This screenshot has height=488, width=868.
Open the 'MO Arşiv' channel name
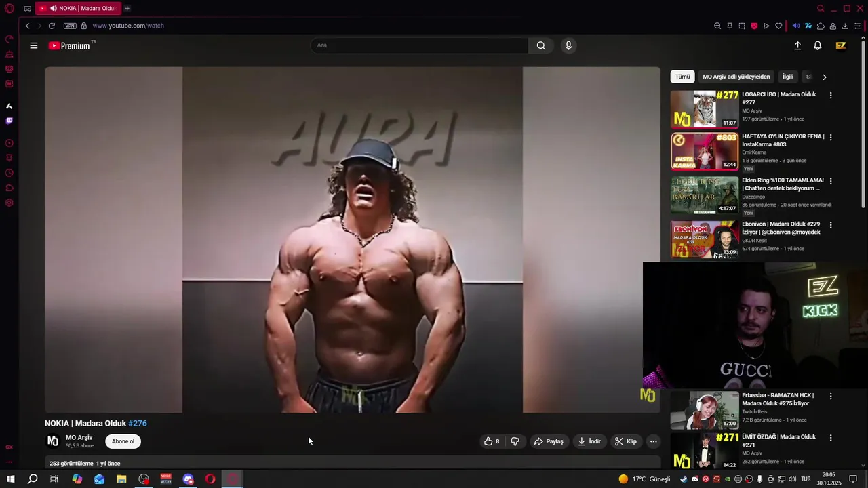tap(79, 438)
